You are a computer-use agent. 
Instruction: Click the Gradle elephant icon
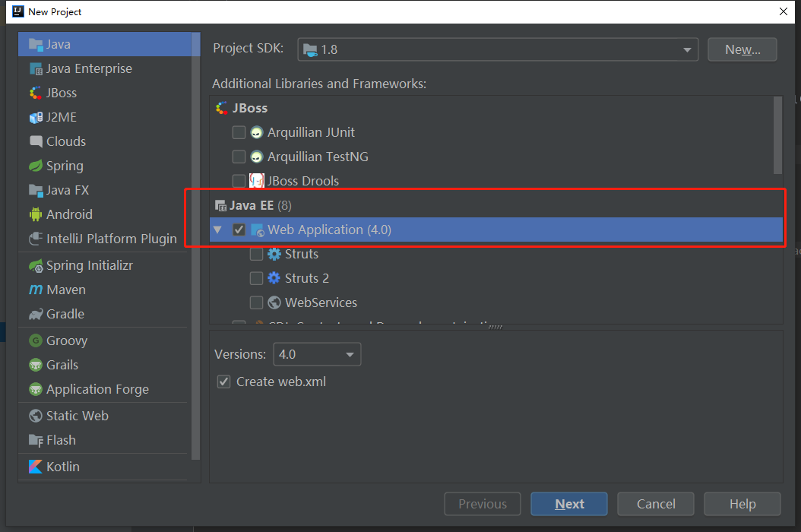click(x=36, y=315)
